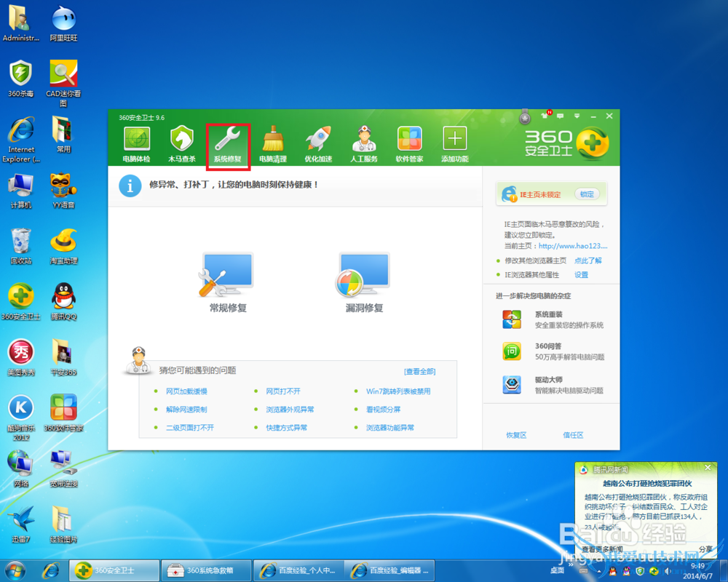The image size is (728, 582).
Task: Open 腾讯QQ desktop icon
Action: pyautogui.click(x=63, y=302)
